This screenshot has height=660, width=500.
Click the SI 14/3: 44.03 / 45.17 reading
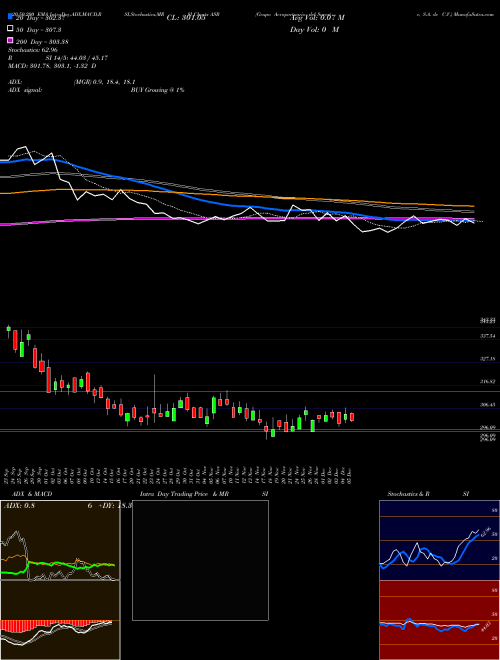[77, 58]
